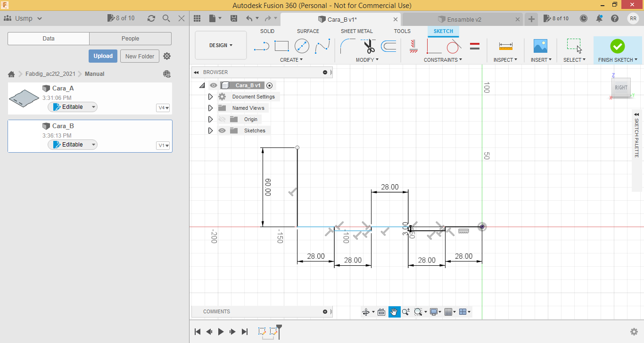Open notifications bell
Image resolution: width=644 pixels, height=343 pixels.
(599, 18)
